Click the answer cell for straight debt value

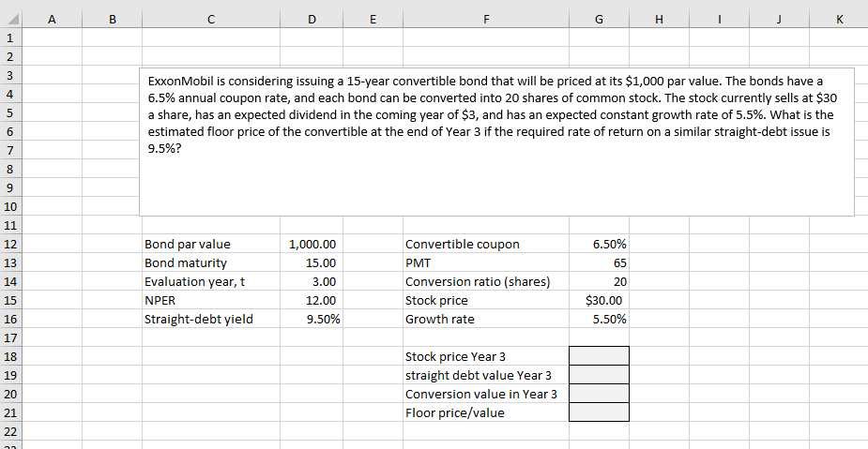(599, 375)
